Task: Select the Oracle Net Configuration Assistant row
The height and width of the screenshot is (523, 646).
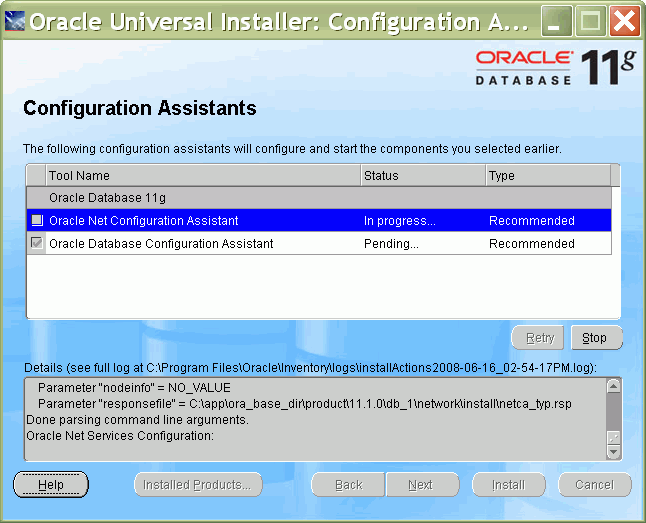Action: click(319, 220)
